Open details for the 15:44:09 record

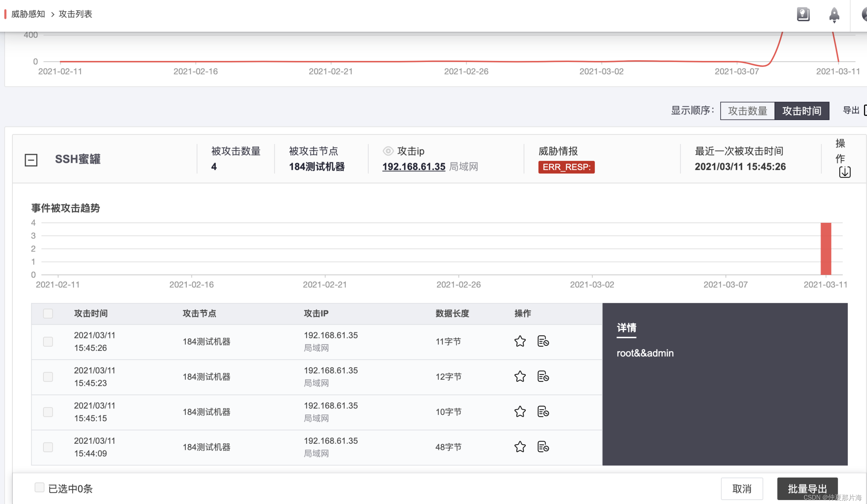[x=543, y=447]
